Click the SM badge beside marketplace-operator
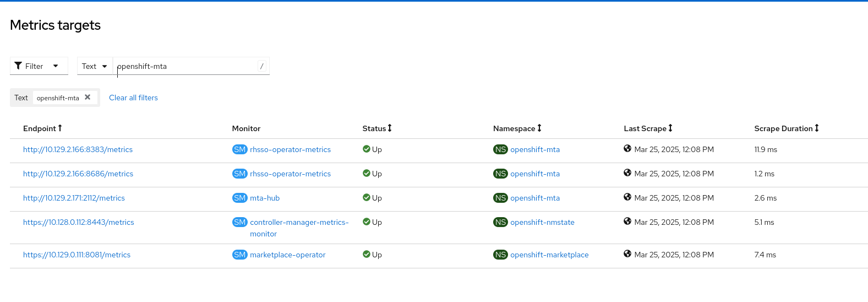Viewport: 868px width, 302px height. point(240,255)
